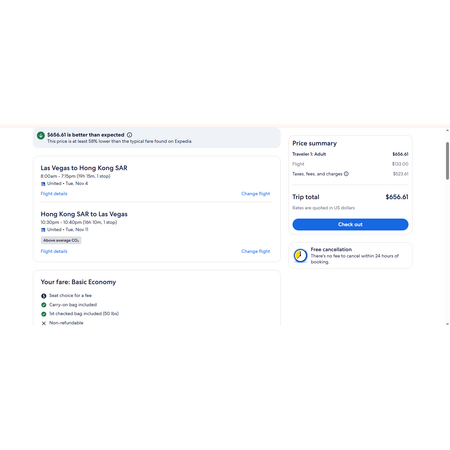Viewport: 450px width, 450px height.
Task: Click the free cancellation clock icon
Action: click(300, 256)
